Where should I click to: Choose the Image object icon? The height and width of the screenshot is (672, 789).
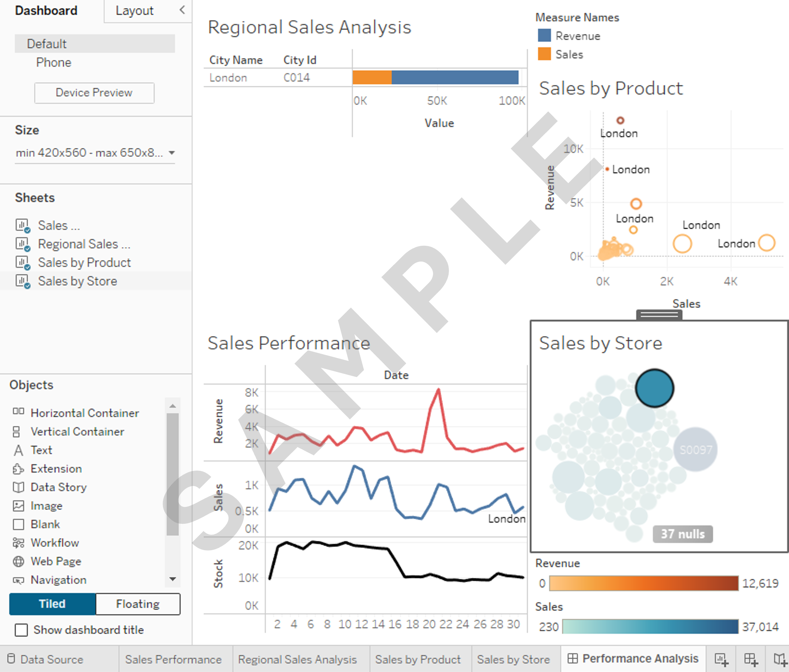tap(18, 505)
